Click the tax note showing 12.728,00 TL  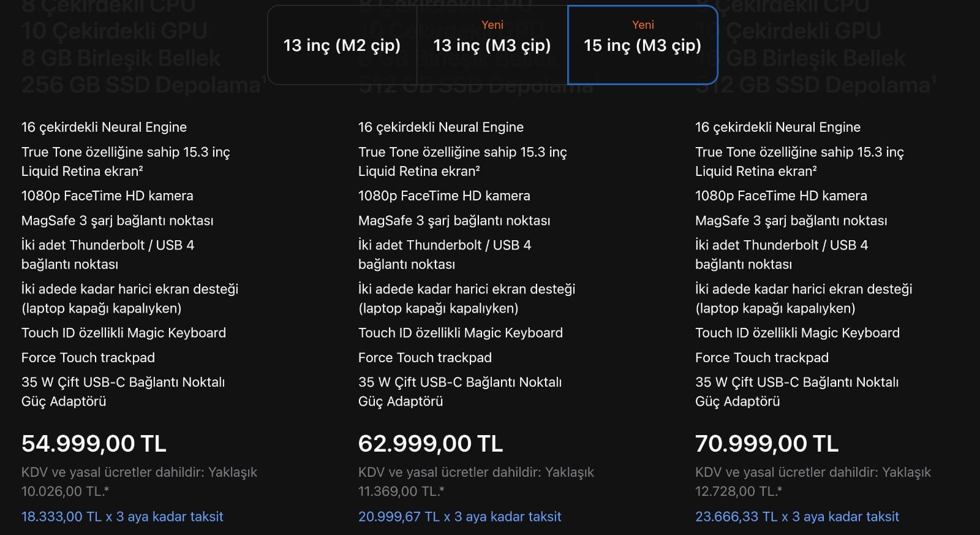pos(813,482)
